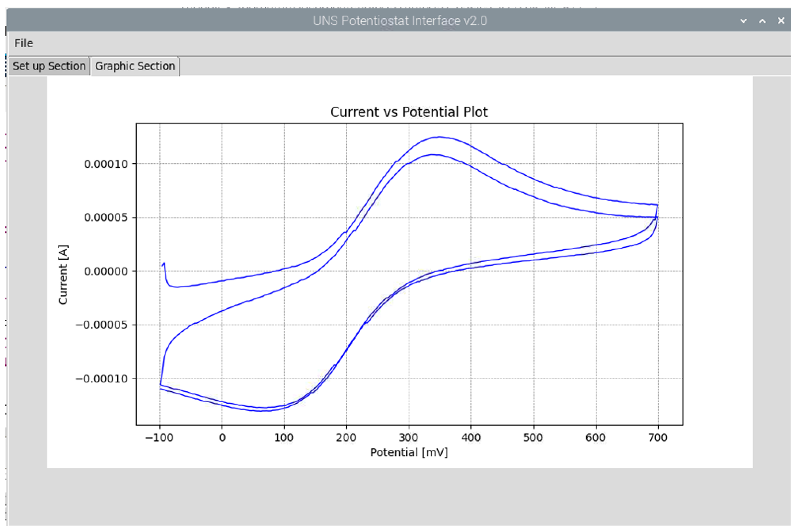Image resolution: width=798 pixels, height=532 pixels.
Task: Click the 0.00000 tick label on y-axis
Action: tap(106, 272)
